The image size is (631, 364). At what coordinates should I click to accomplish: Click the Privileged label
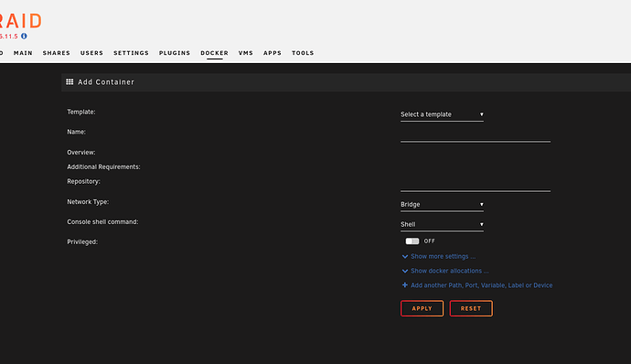82,241
